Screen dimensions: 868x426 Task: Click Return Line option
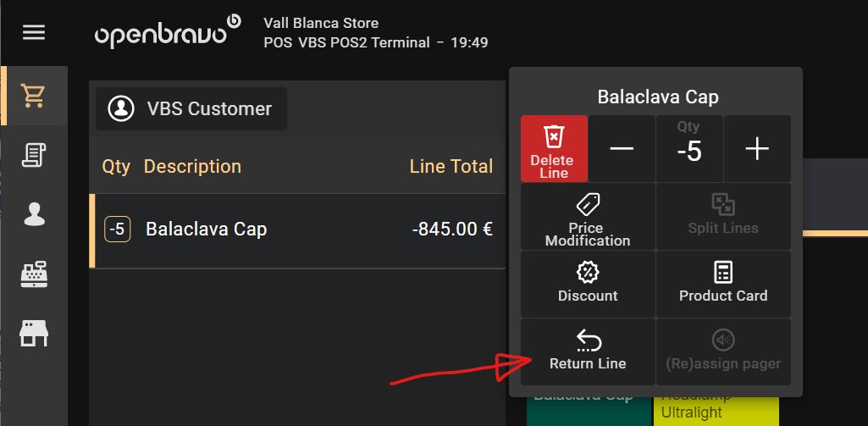coord(587,351)
